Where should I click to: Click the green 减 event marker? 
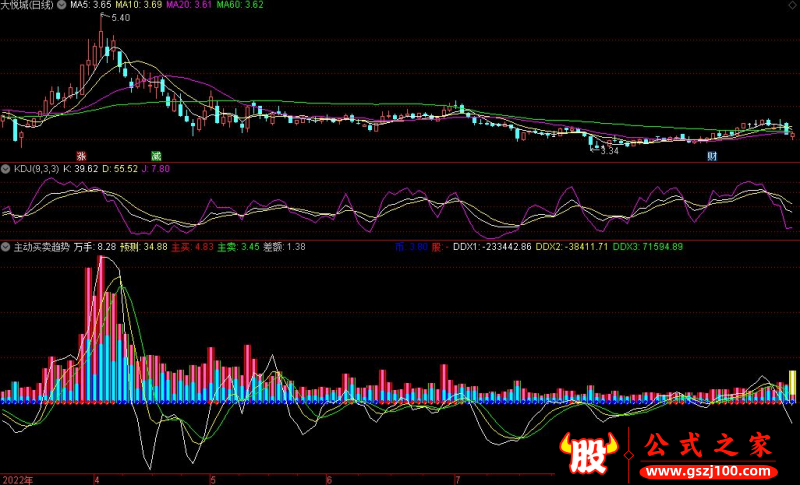click(156, 156)
